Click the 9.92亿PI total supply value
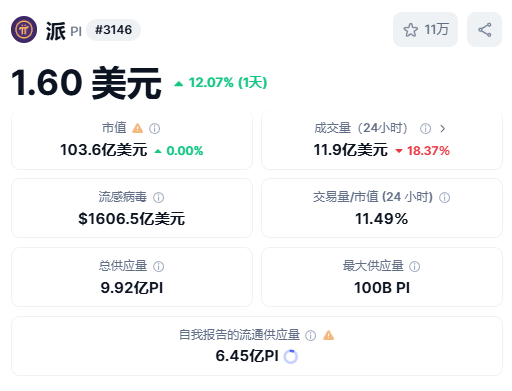512x391 pixels. [132, 288]
